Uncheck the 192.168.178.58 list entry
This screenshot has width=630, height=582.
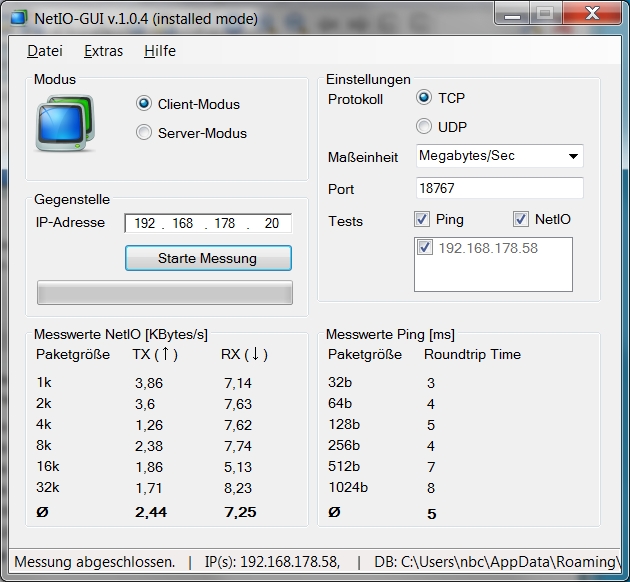pyautogui.click(x=425, y=247)
